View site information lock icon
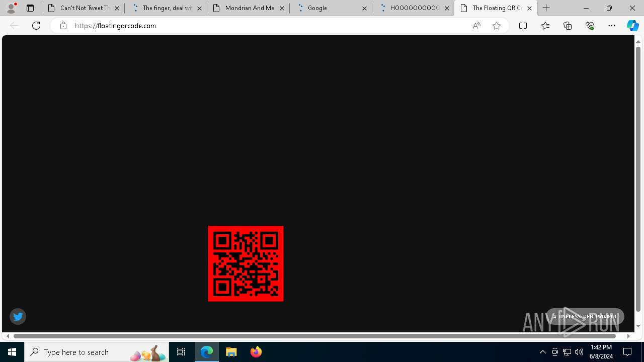 (63, 26)
